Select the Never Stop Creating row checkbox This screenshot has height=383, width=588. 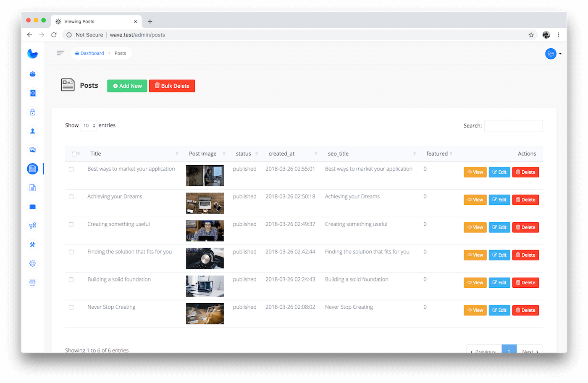pos(71,307)
